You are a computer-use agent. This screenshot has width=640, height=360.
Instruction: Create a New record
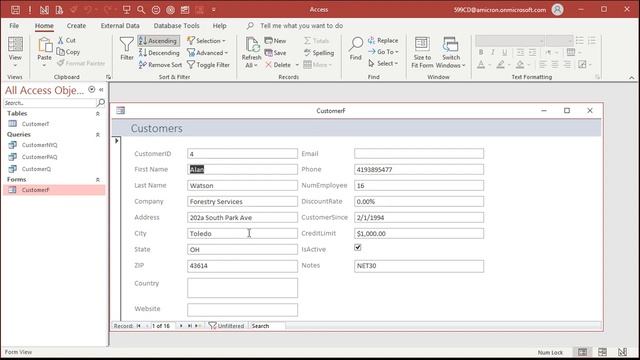tap(276, 41)
